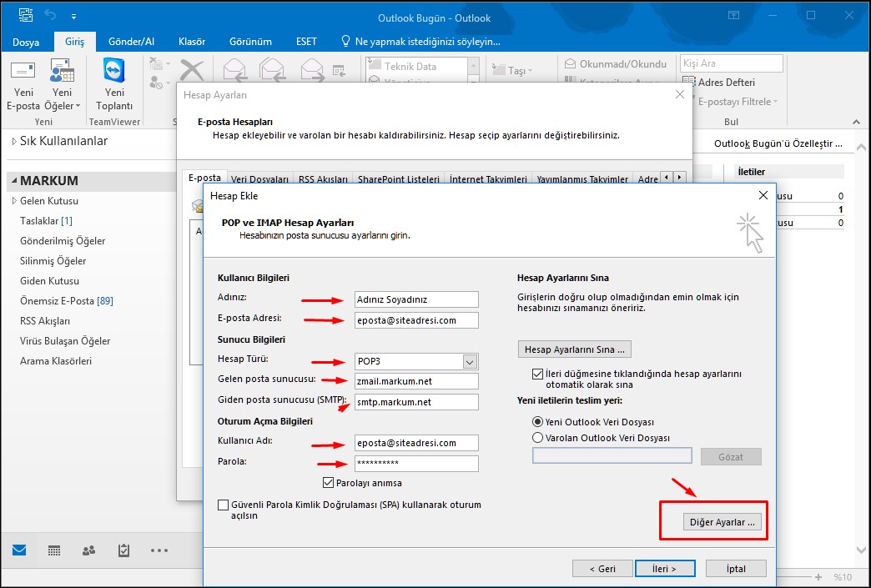The width and height of the screenshot is (871, 588).
Task: Cancel with the İptal button
Action: 736,569
